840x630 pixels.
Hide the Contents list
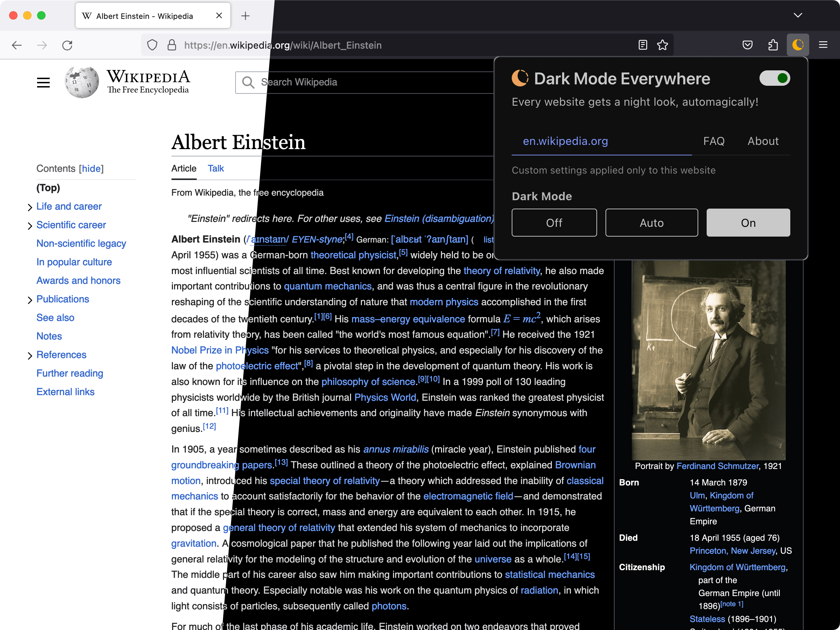91,168
